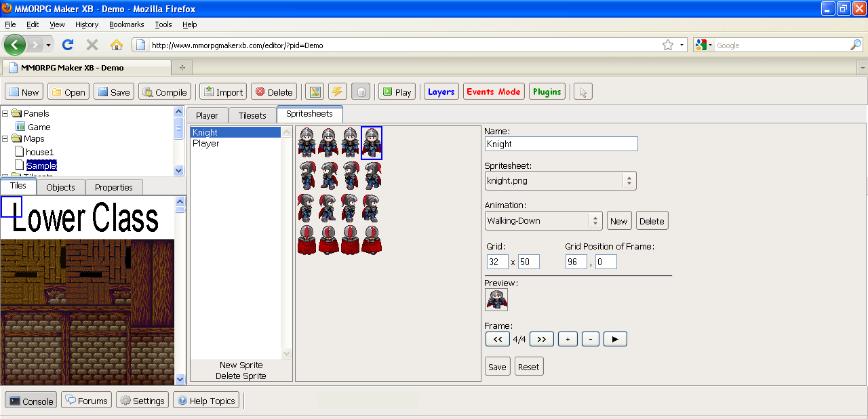Add a frame with the + button
The height and width of the screenshot is (419, 868).
tap(568, 339)
